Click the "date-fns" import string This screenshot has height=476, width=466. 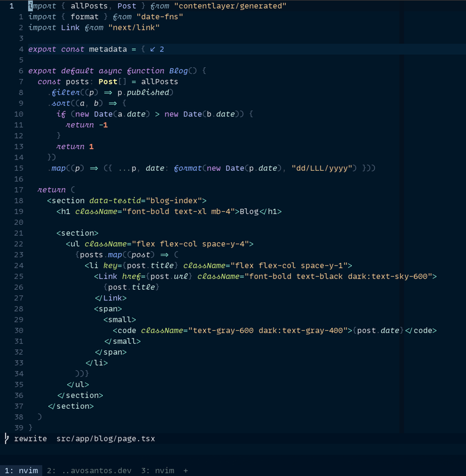coord(160,17)
